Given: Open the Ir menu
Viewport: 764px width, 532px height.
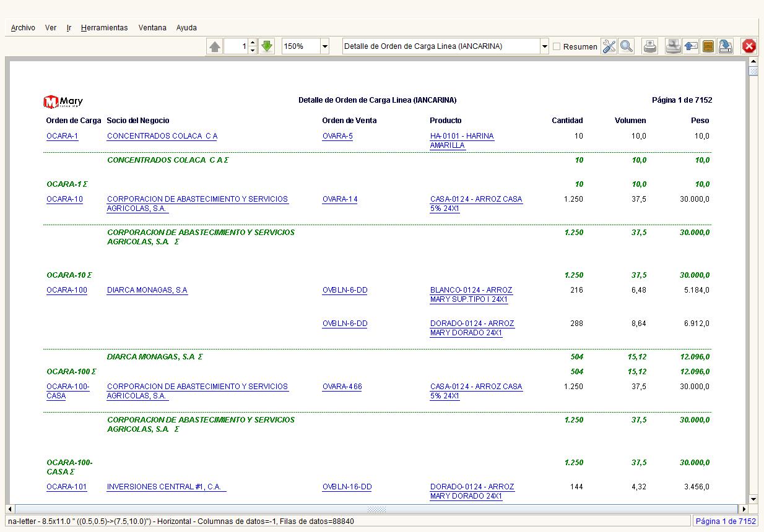Looking at the screenshot, I should 69,28.
